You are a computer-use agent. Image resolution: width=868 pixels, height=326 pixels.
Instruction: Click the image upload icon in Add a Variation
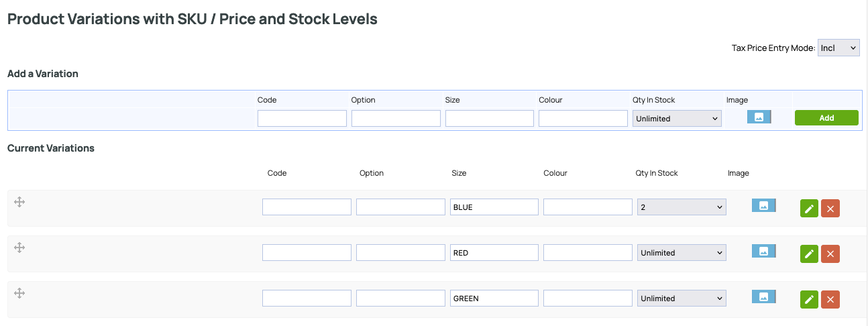point(759,117)
